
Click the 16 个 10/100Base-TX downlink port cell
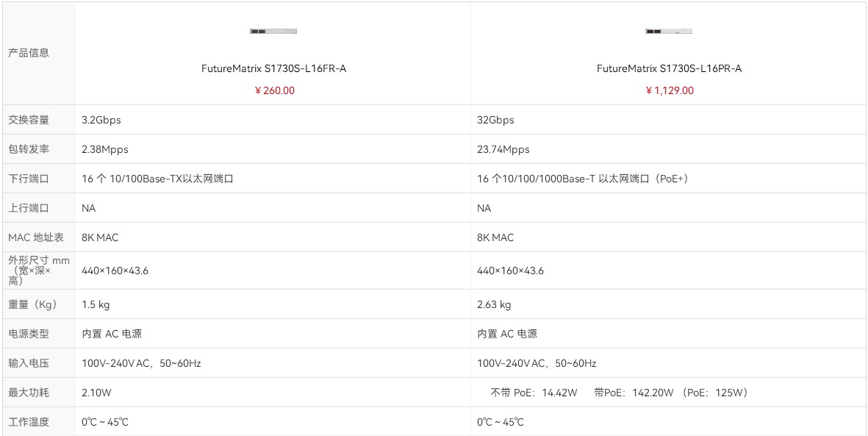coord(157,179)
